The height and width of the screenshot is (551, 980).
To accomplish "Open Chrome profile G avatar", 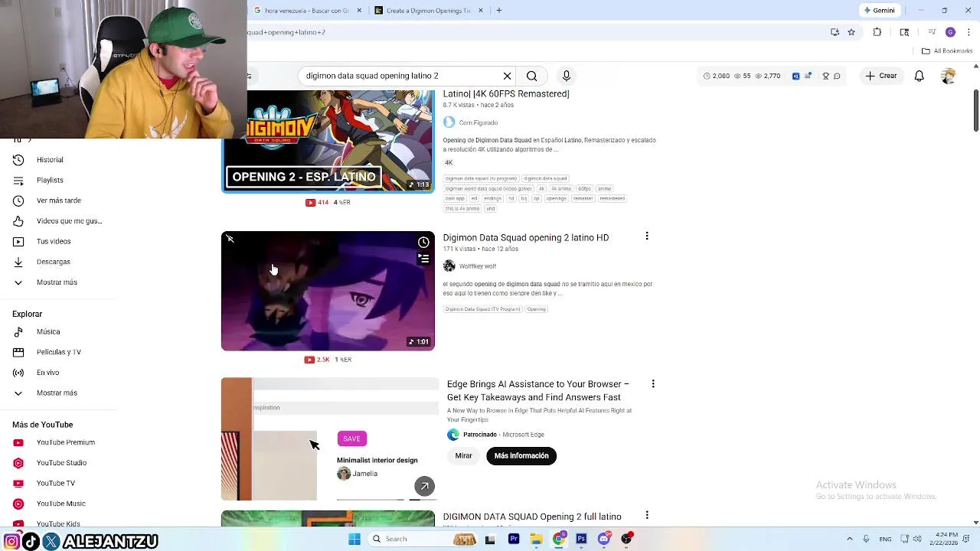I will (x=950, y=32).
